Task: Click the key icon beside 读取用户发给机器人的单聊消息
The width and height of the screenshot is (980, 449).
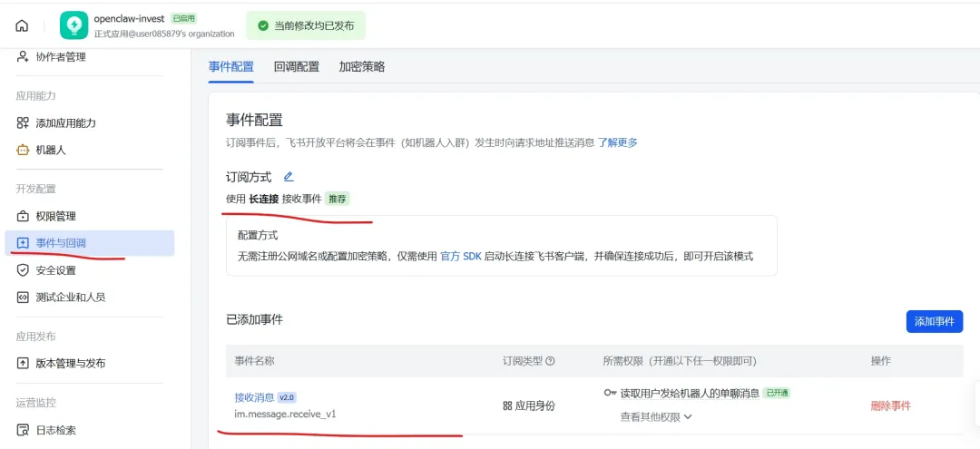Action: pyautogui.click(x=610, y=393)
